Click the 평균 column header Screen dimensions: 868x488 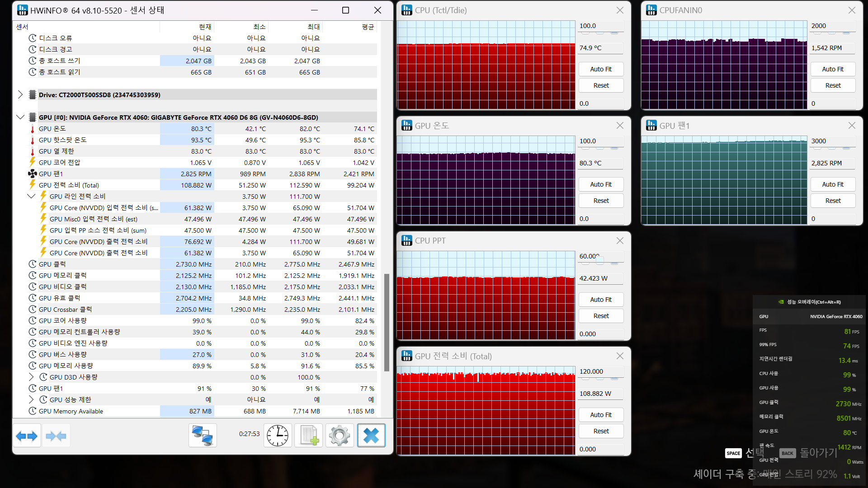[368, 27]
